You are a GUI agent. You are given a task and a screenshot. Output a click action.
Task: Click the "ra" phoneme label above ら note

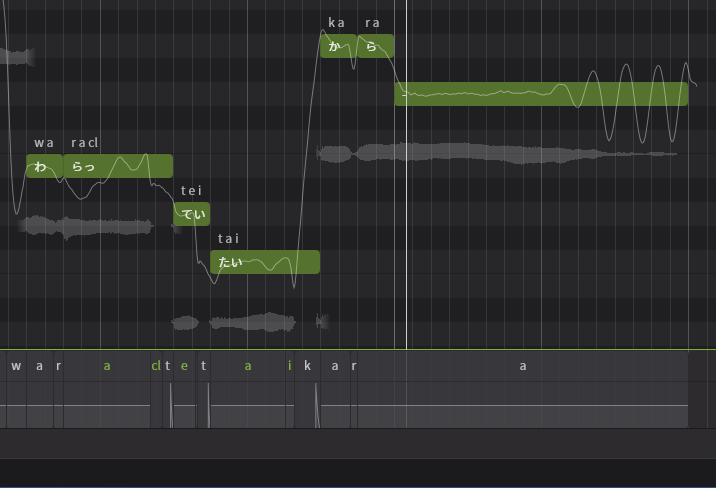pyautogui.click(x=372, y=23)
